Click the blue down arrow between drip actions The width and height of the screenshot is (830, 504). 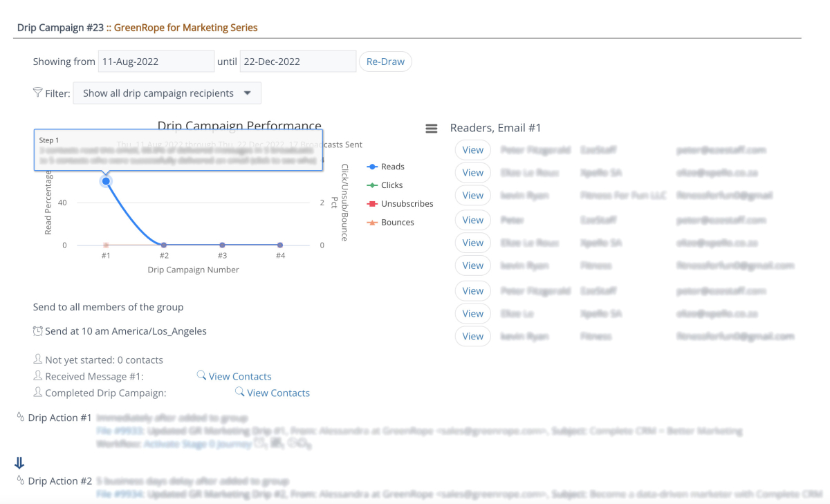[19, 463]
